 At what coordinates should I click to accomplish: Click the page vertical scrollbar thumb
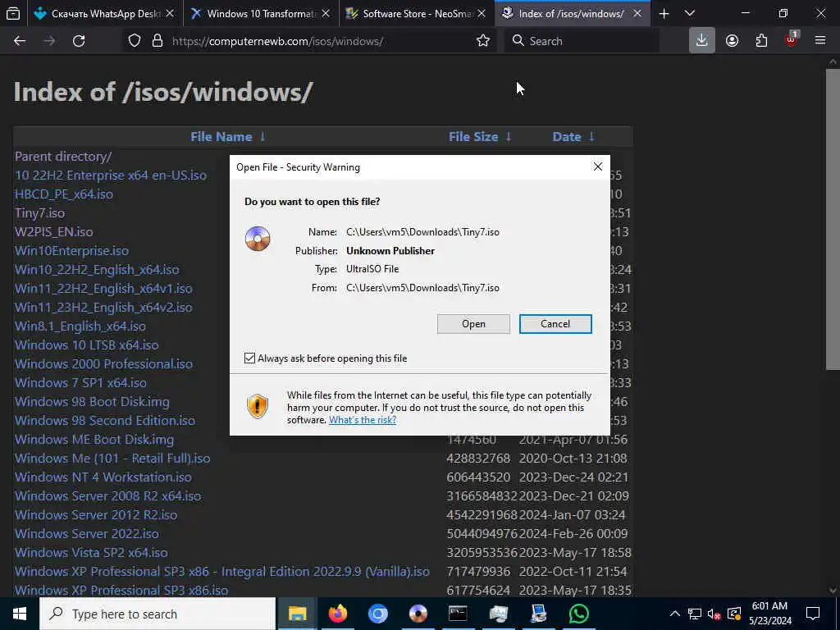(x=833, y=220)
